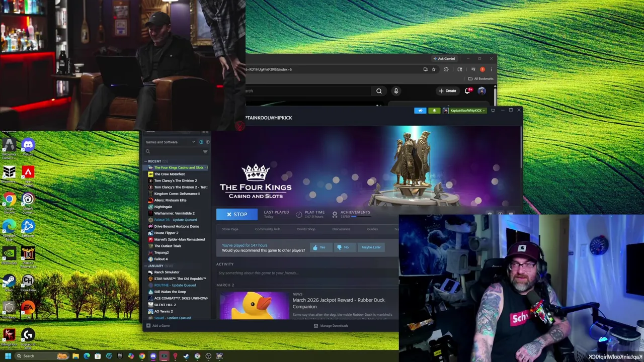Open Manage Downloads in Steam
Image resolution: width=644 pixels, height=362 pixels.
click(x=331, y=326)
